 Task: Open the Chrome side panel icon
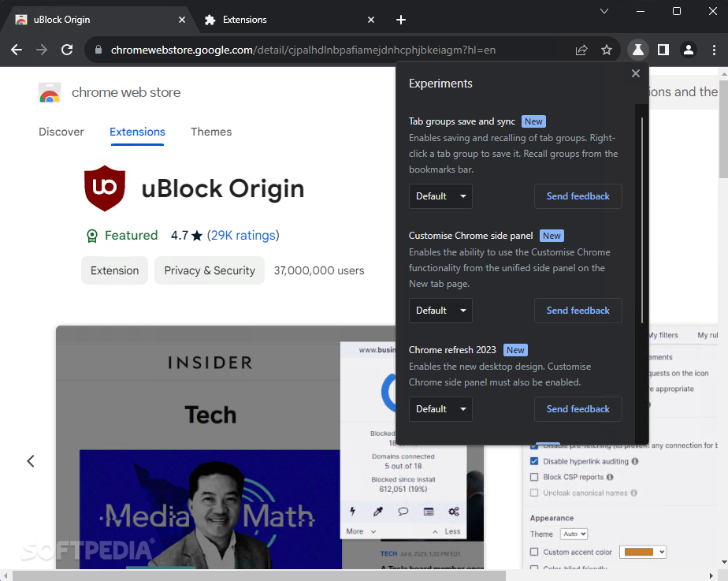(663, 50)
